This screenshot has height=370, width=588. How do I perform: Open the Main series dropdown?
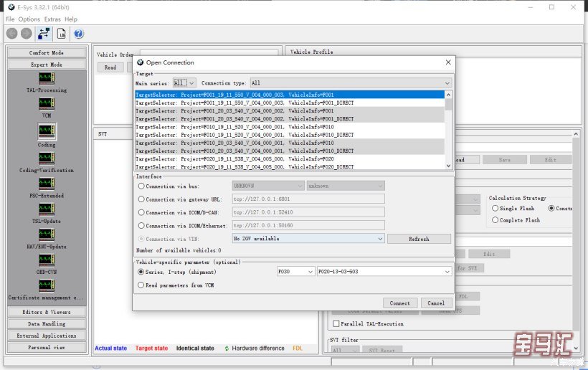click(x=184, y=83)
